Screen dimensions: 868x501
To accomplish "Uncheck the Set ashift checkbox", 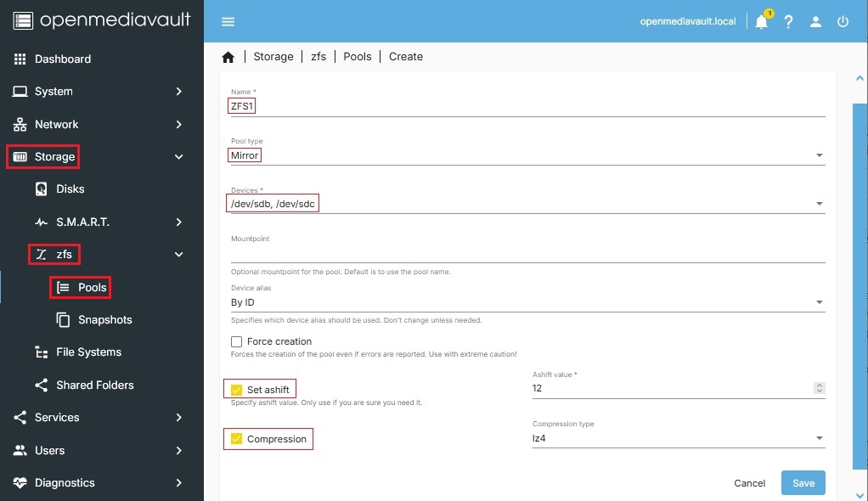I will click(x=237, y=390).
